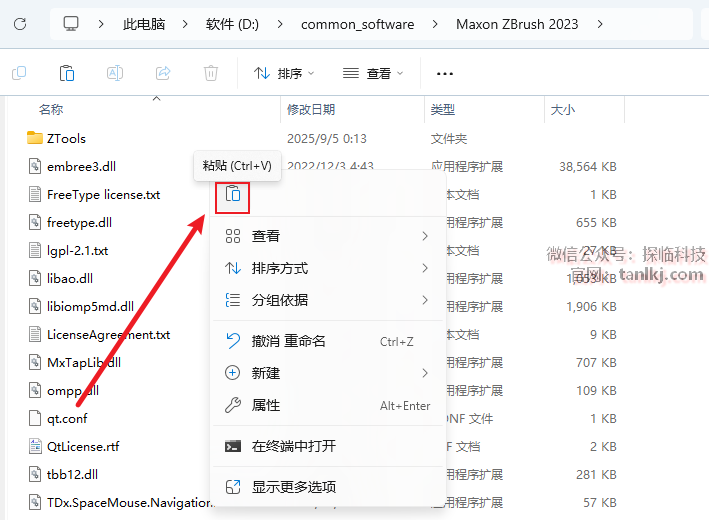Click Maxon ZBrush 2023 in breadcrumb
709x520 pixels.
[x=517, y=24]
